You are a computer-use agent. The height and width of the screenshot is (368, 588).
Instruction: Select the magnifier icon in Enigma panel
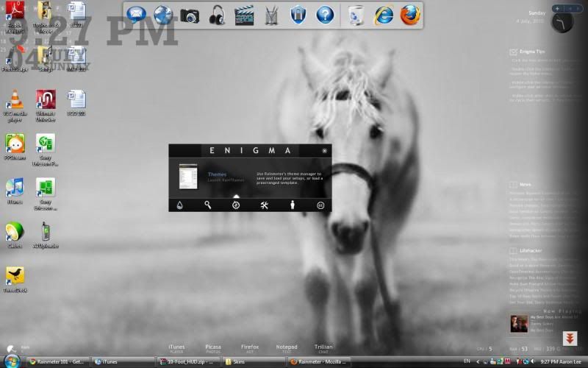[x=208, y=205]
